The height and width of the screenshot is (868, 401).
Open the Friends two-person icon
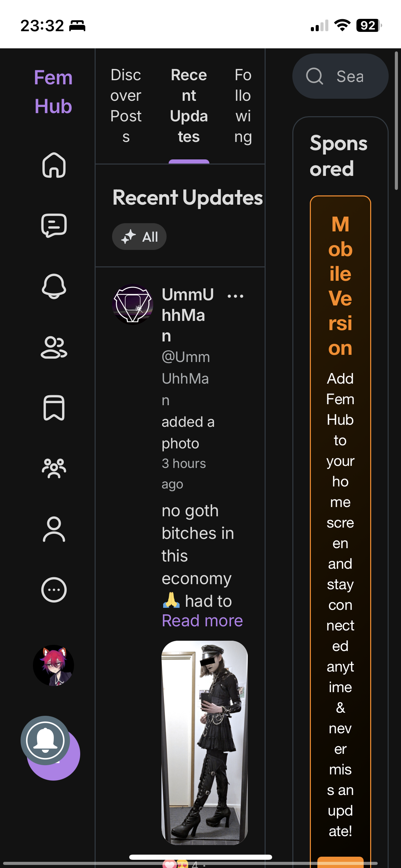pyautogui.click(x=54, y=347)
